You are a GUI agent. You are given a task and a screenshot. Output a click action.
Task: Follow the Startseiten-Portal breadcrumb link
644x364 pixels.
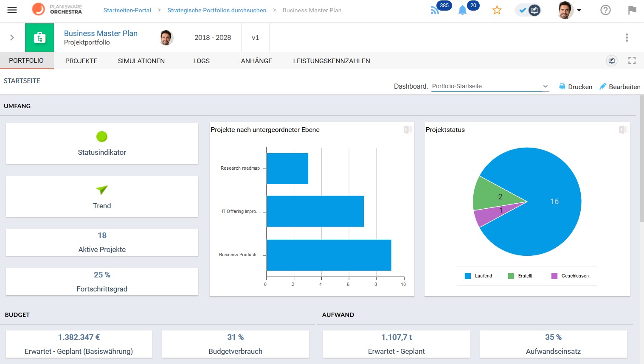click(127, 10)
